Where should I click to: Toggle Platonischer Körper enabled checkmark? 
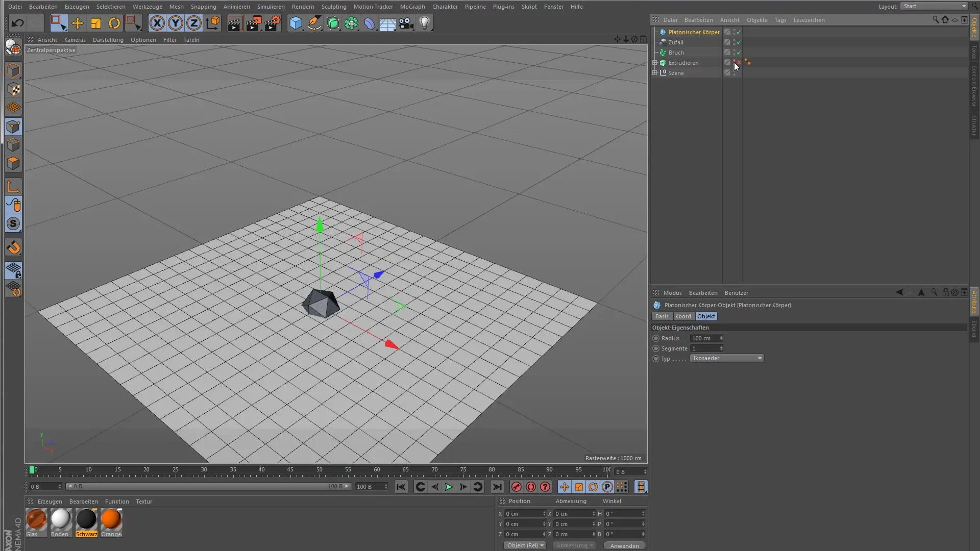tap(739, 32)
